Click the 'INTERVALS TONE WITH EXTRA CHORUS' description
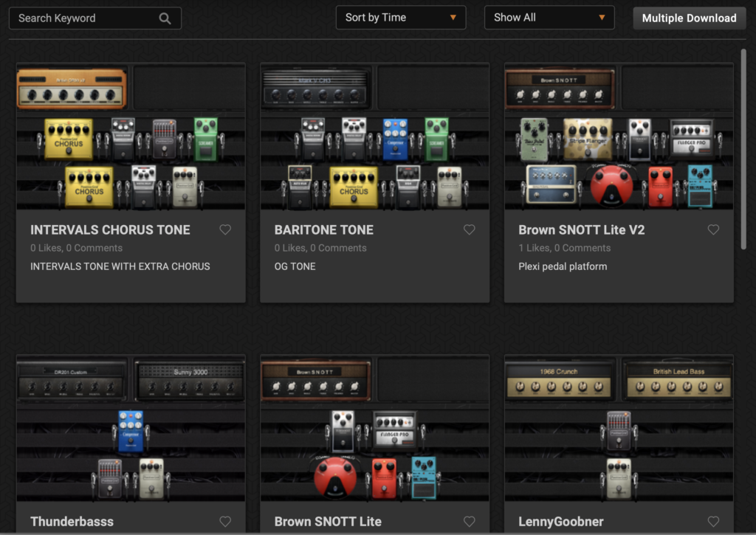Screen dimensions: 756x535 [x=120, y=266]
